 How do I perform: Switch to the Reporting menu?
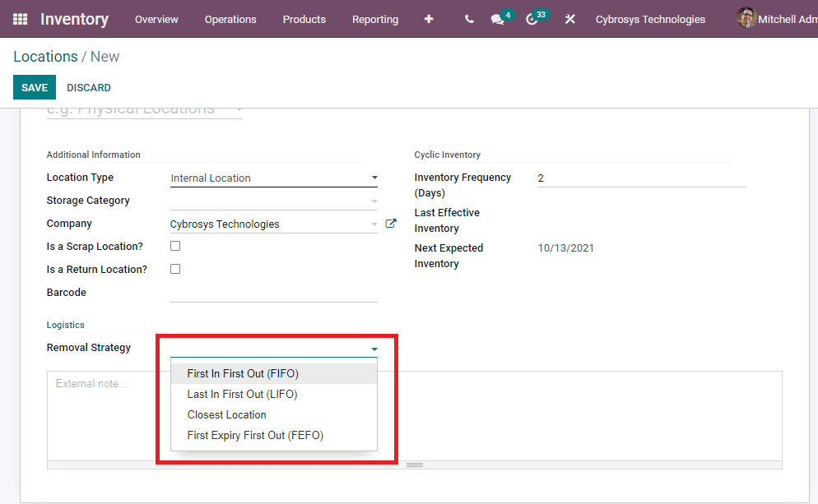click(375, 19)
